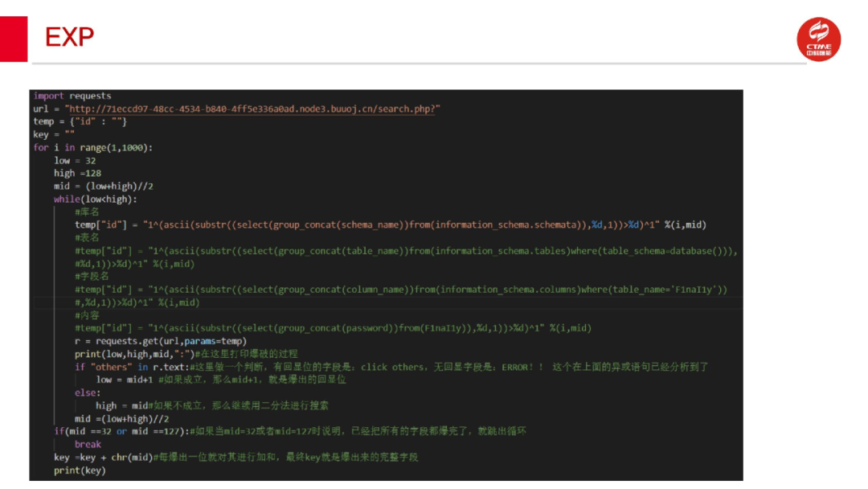Screen dimensions: 868x489
Task: Click the commented column_name payload line with 'F1naI1y'
Action: (401, 290)
